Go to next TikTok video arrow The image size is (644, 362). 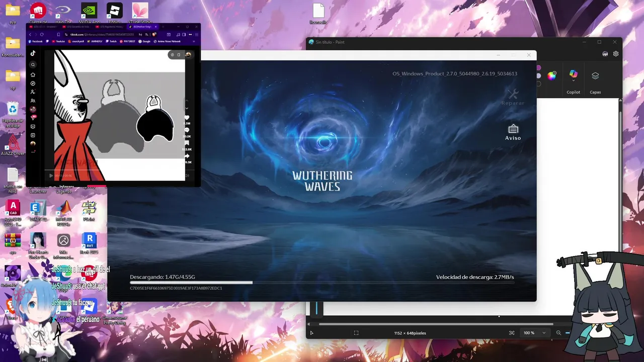pos(187,108)
